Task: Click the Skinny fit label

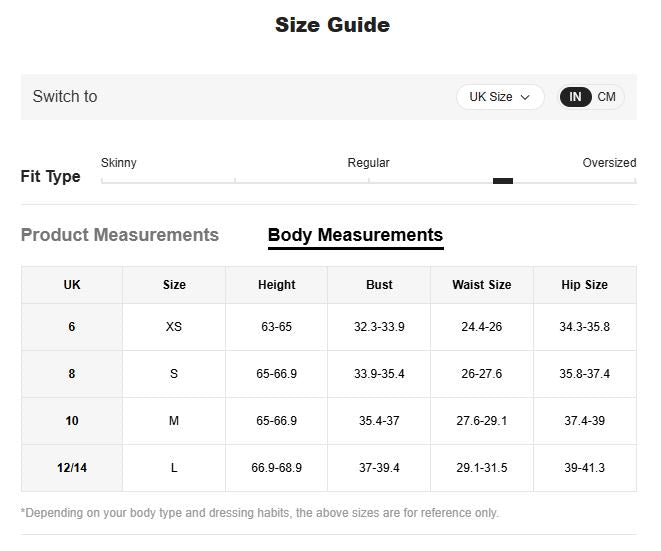Action: click(119, 163)
